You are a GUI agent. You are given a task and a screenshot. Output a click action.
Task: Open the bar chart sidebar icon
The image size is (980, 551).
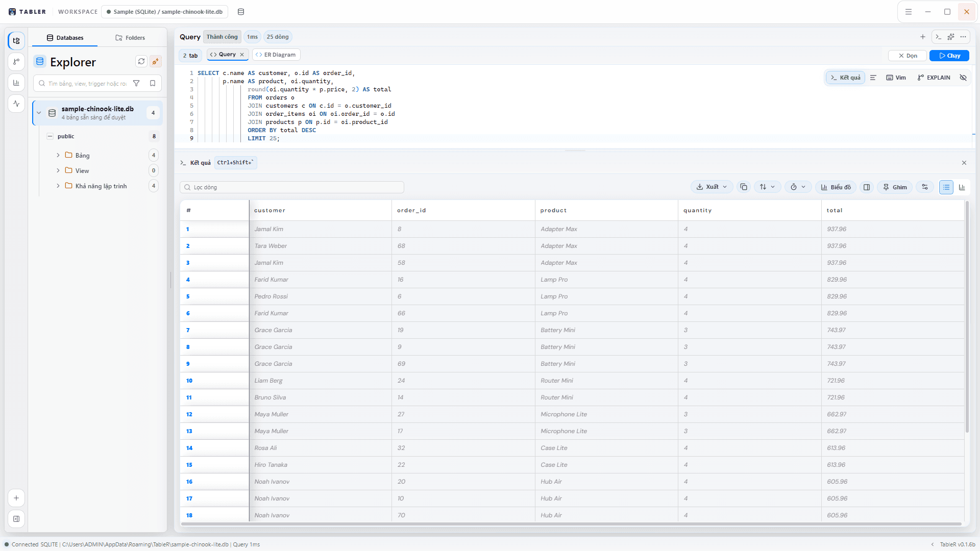pyautogui.click(x=16, y=83)
